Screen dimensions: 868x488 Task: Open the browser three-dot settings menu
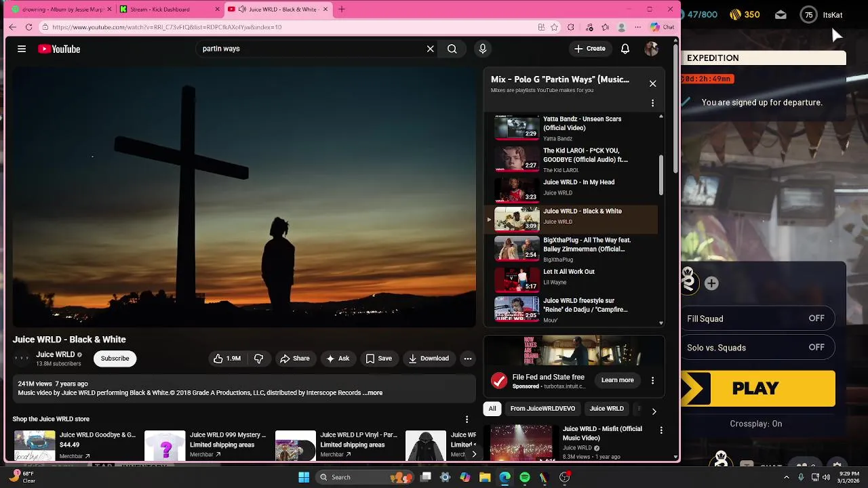coord(637,27)
